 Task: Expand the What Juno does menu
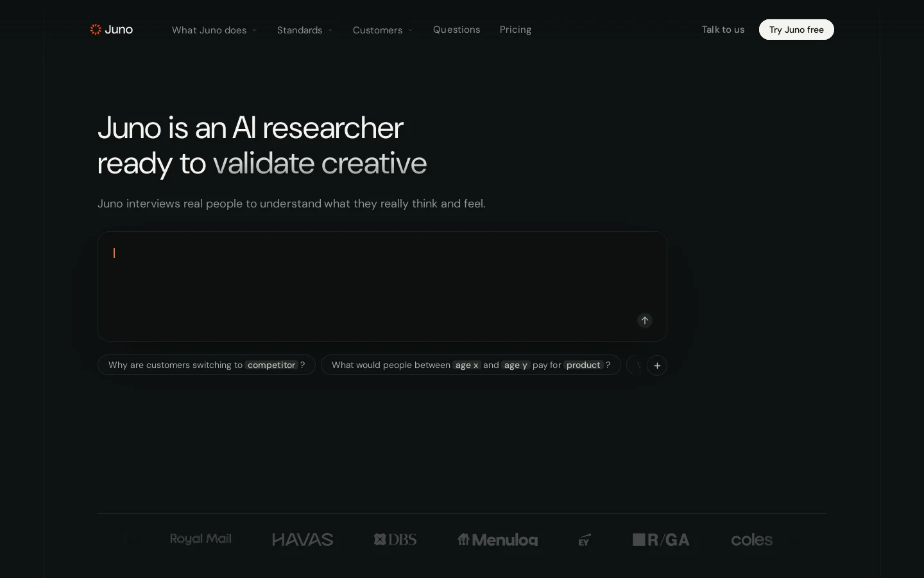click(x=214, y=30)
